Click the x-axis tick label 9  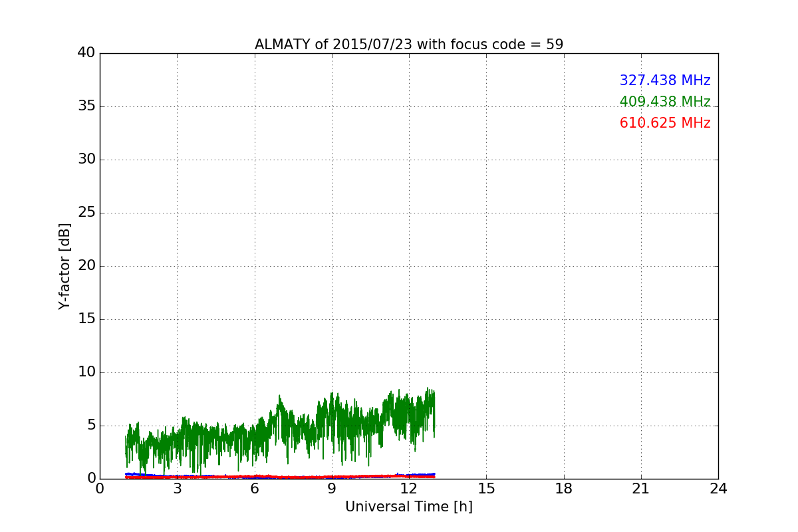332,489
